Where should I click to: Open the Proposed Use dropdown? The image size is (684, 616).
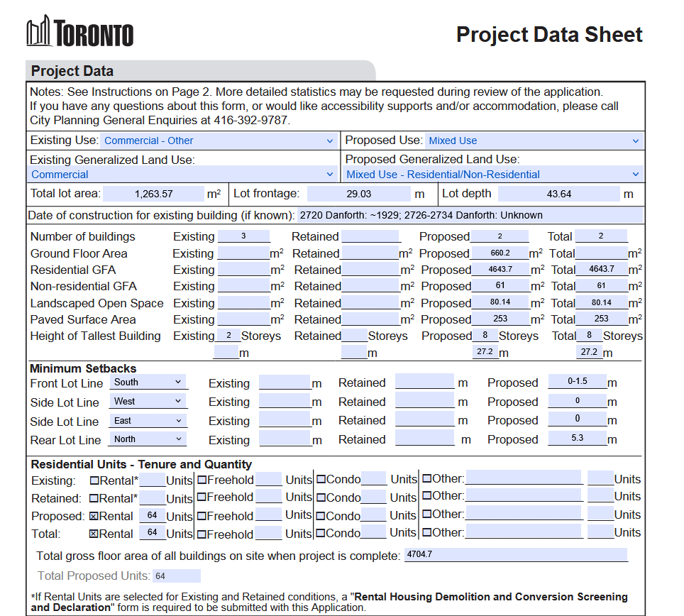point(534,141)
